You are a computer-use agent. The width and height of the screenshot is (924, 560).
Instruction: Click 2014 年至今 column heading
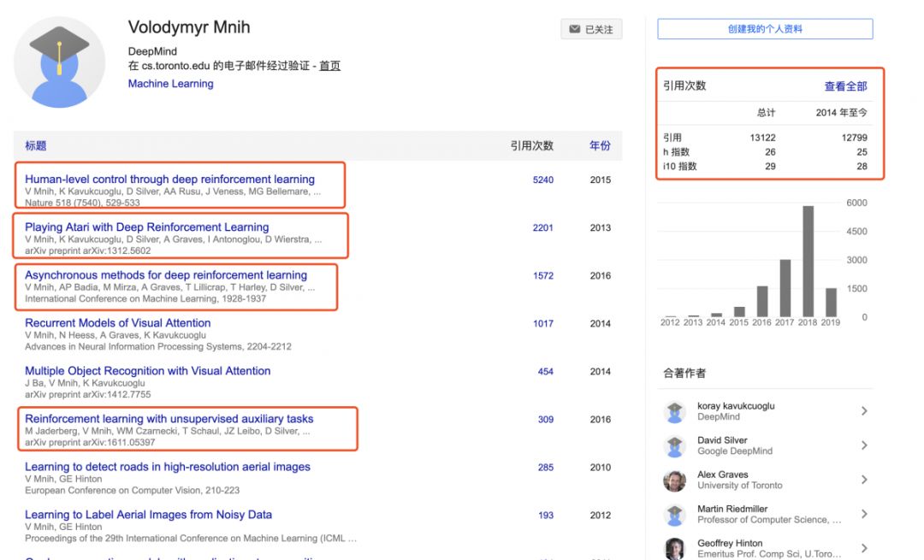click(x=842, y=113)
